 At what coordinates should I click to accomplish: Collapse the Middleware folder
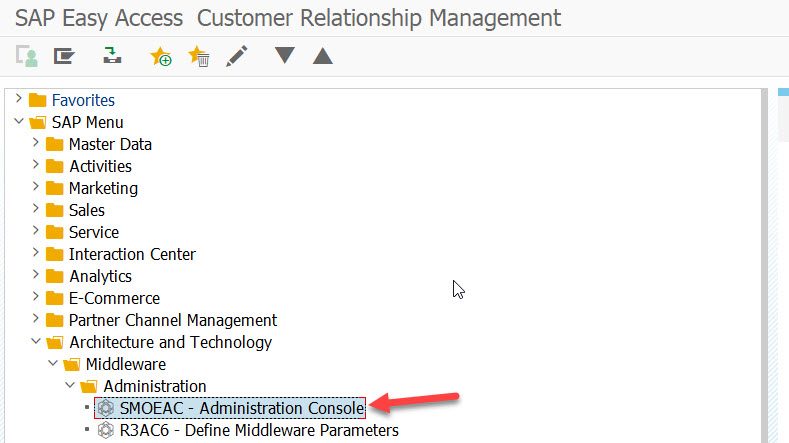[53, 364]
